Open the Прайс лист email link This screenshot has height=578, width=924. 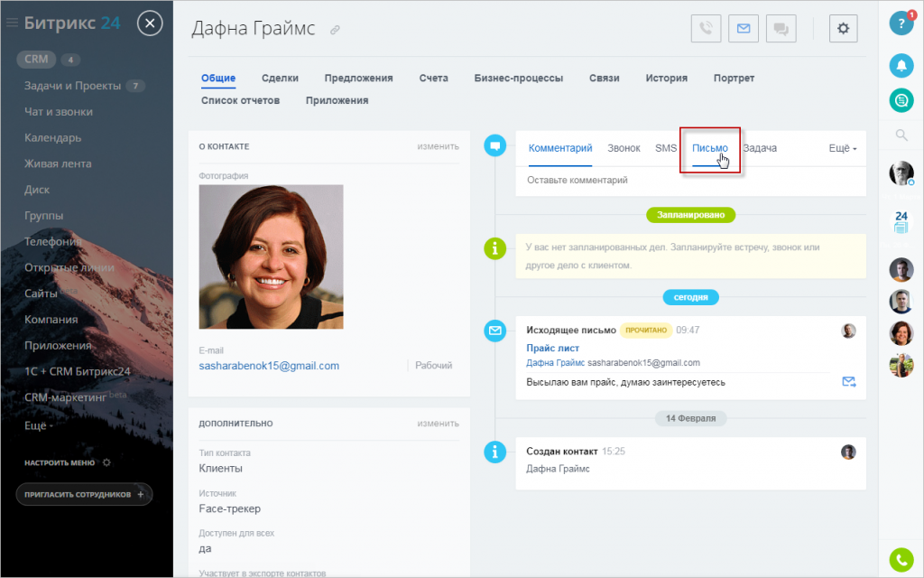[553, 348]
